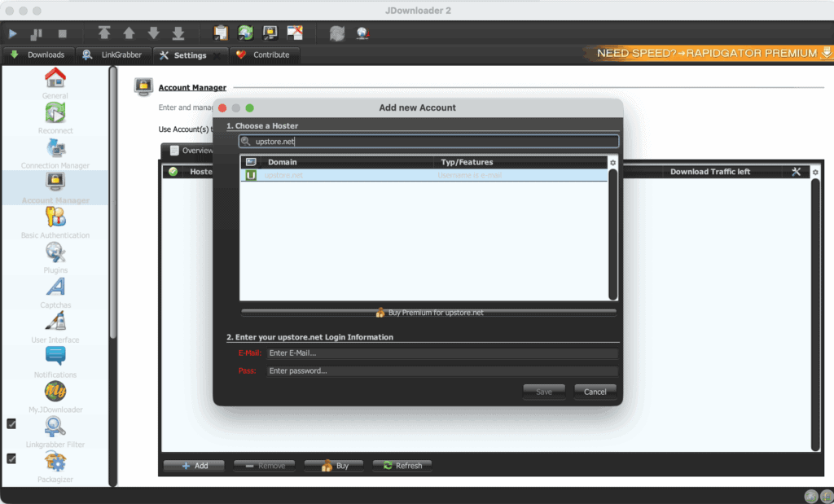Viewport: 834px width, 504px height.
Task: Click the E-Mail input field
Action: (442, 353)
